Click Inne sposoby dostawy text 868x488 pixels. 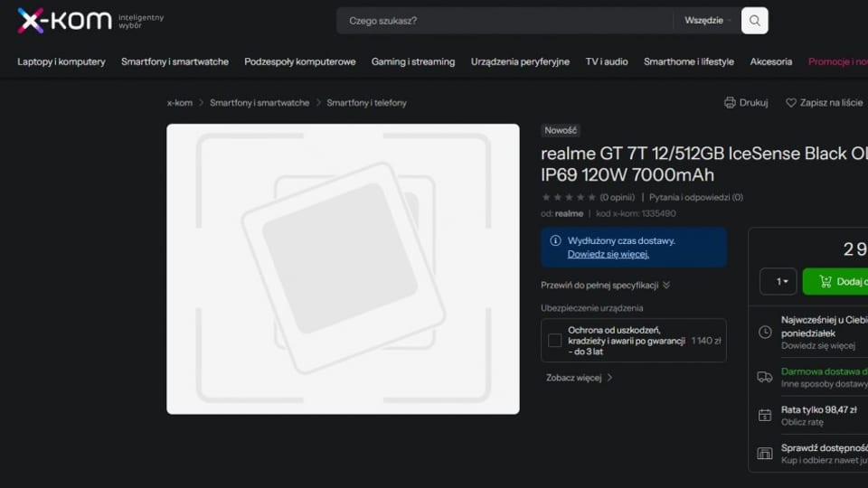825,384
